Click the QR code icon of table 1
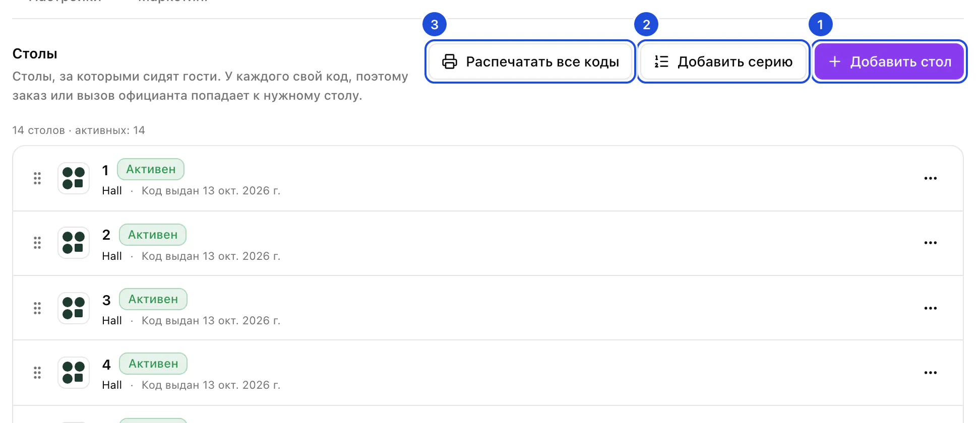This screenshot has width=980, height=423. point(74,178)
